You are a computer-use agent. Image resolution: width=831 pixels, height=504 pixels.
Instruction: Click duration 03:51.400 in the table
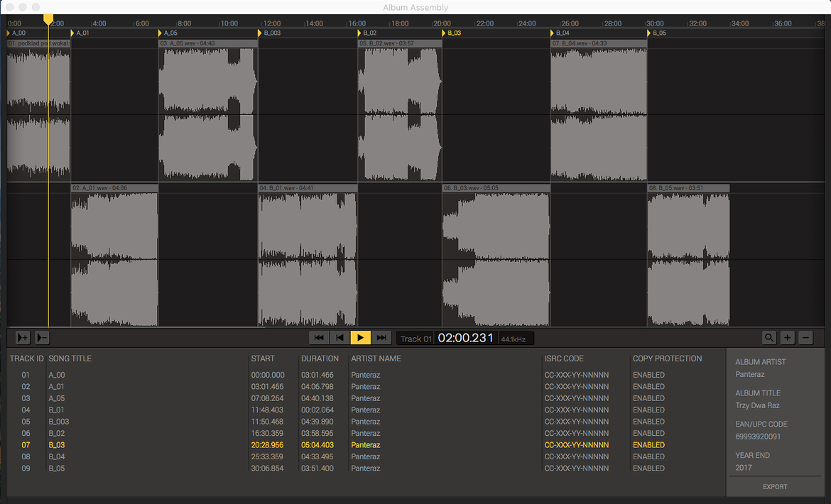317,468
